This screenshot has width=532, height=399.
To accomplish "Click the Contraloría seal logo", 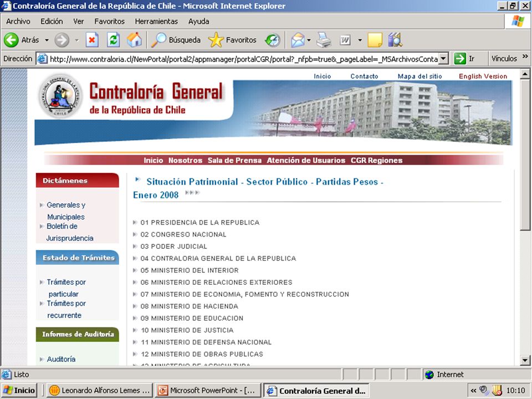I will click(60, 96).
